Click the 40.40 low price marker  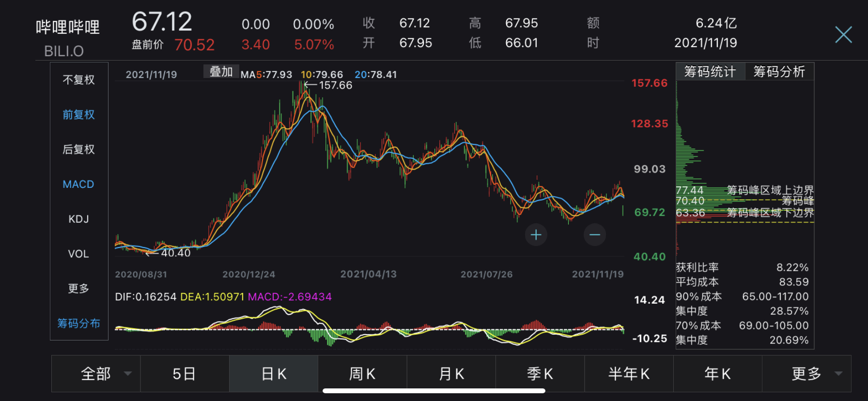tap(175, 253)
